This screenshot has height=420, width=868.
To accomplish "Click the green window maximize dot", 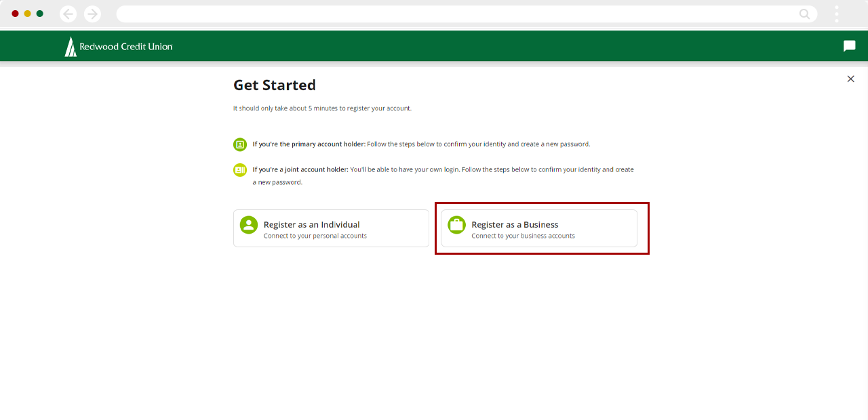I will tap(40, 14).
